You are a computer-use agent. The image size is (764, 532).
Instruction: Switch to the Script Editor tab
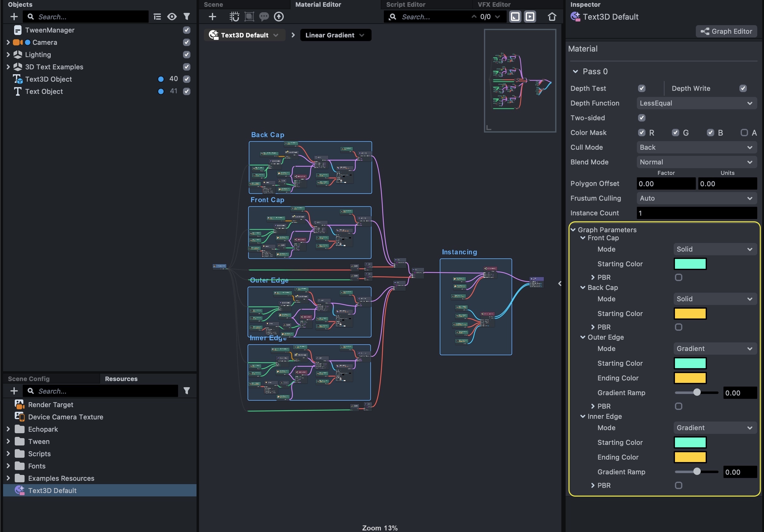coord(405,4)
